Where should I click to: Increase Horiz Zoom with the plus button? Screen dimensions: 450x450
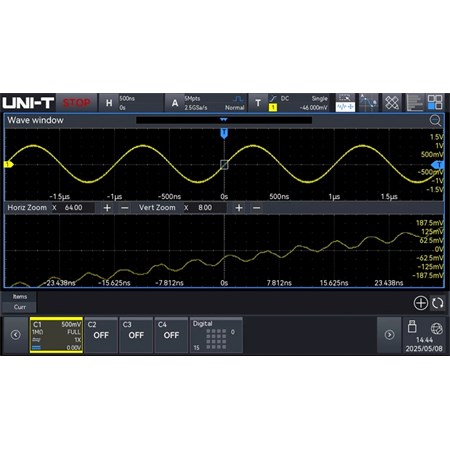tap(107, 208)
